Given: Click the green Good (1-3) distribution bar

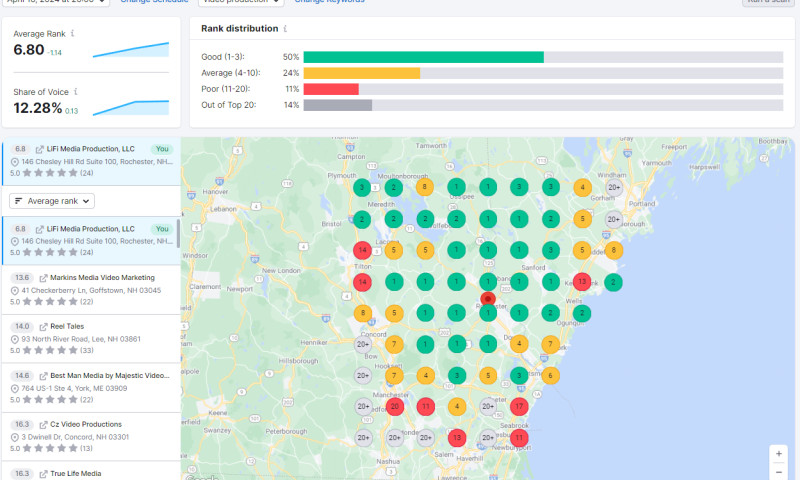Looking at the screenshot, I should click(423, 57).
